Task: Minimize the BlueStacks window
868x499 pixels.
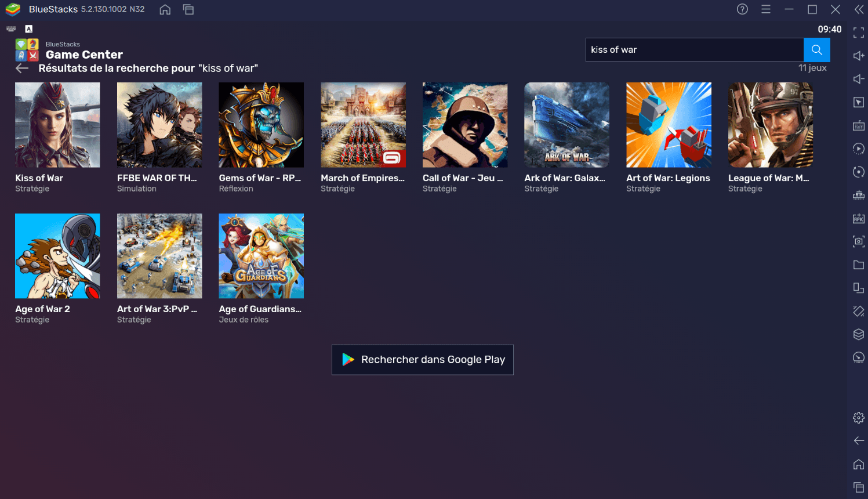Action: [x=789, y=9]
